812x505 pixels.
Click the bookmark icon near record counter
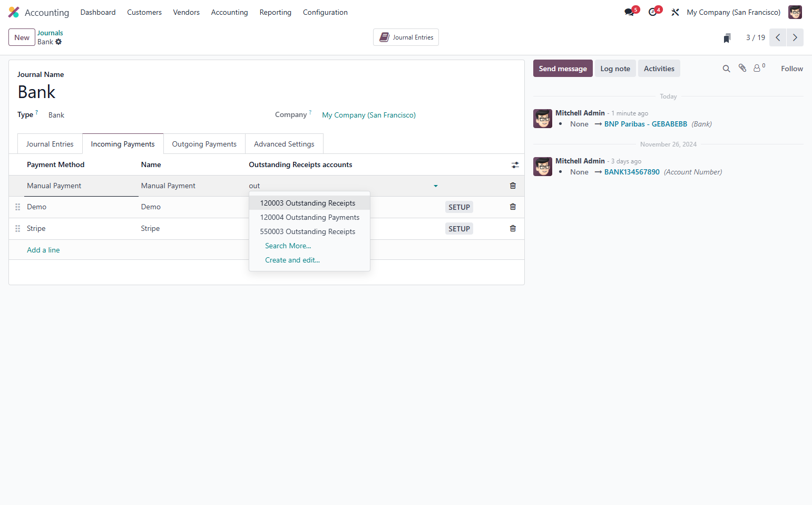click(x=727, y=38)
